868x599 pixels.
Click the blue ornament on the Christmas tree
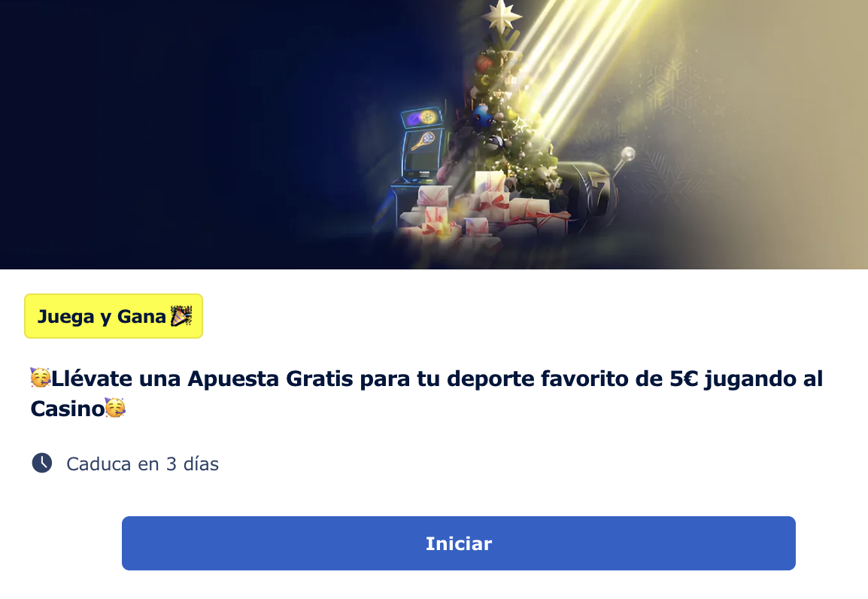click(483, 116)
